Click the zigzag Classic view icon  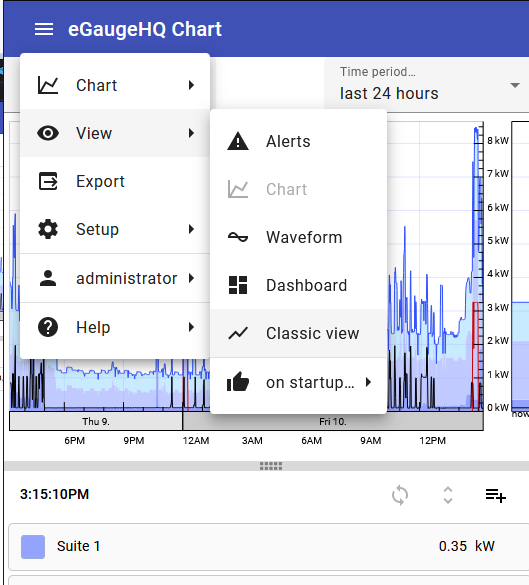pos(238,333)
